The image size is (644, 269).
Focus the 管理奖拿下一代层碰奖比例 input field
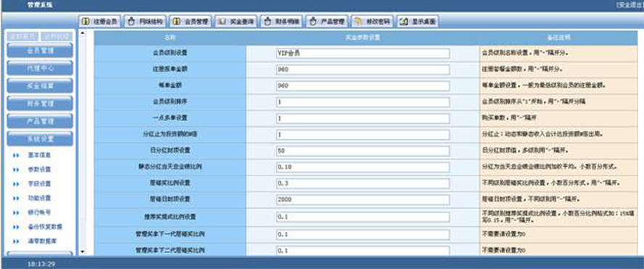pyautogui.click(x=363, y=234)
